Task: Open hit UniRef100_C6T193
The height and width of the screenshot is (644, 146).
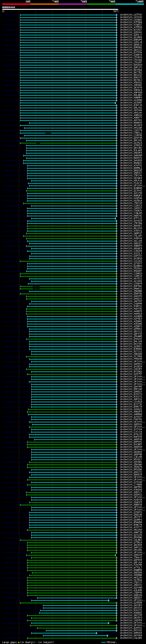Action: (x=131, y=17)
